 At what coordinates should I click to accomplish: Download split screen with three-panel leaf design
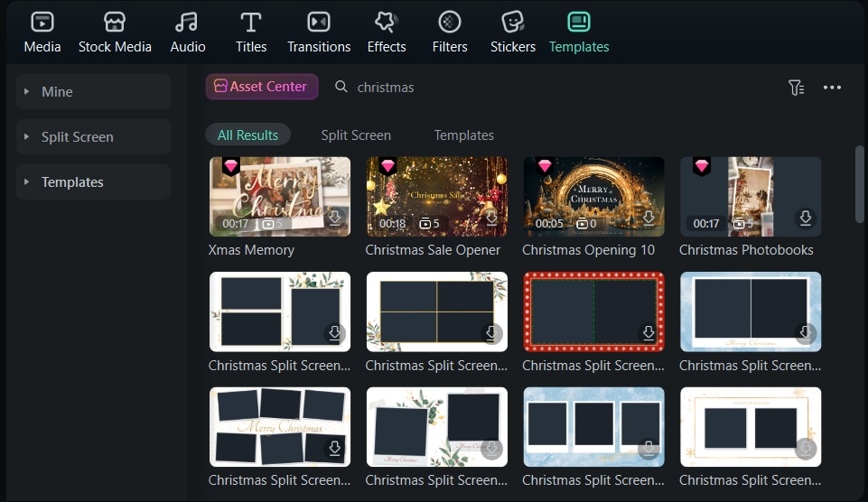click(334, 332)
